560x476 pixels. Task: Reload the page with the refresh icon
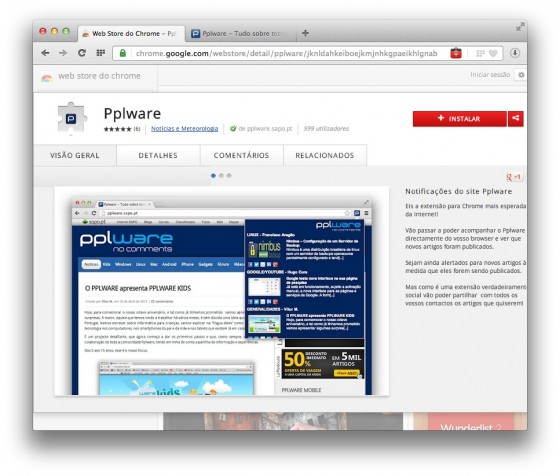coord(82,53)
